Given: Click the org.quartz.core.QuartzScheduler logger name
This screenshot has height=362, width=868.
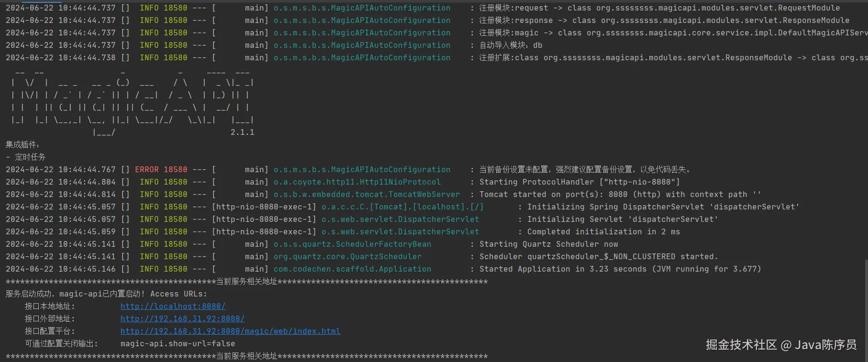Looking at the screenshot, I should pos(347,256).
